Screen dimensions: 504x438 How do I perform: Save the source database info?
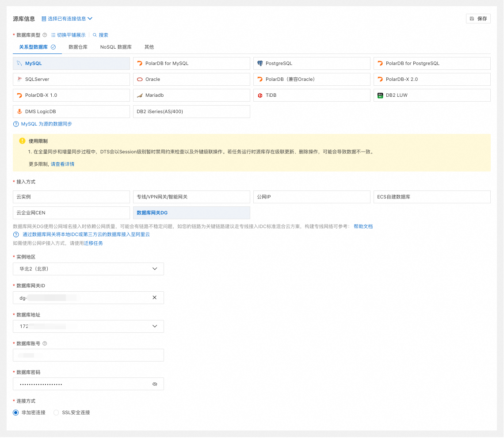point(478,19)
